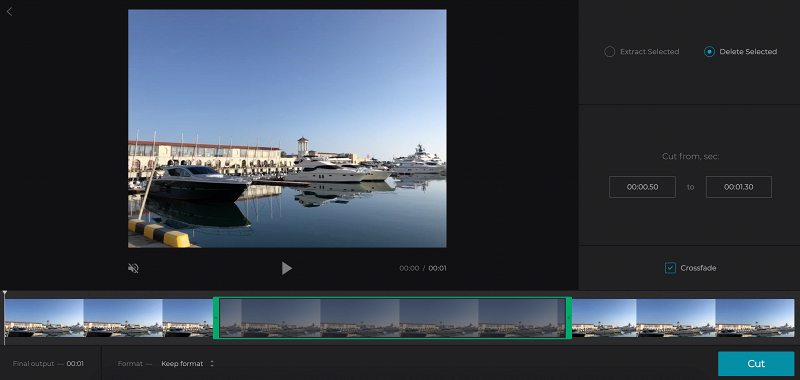Play the video preview
800x380 pixels.
(x=287, y=268)
